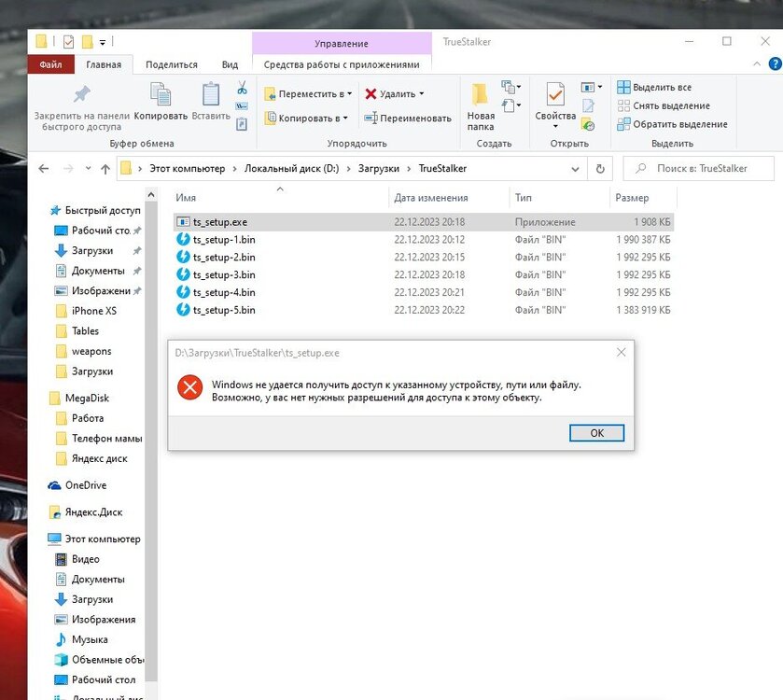Image resolution: width=783 pixels, height=700 pixels.
Task: Open the Переместить в dropdown
Action: click(308, 94)
